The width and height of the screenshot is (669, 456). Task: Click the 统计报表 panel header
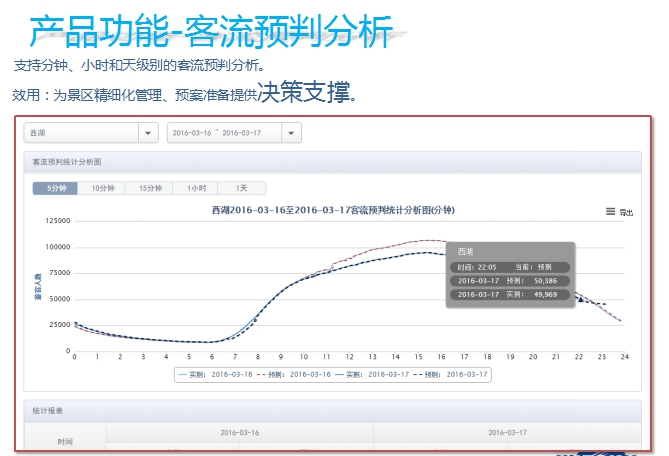tap(47, 411)
